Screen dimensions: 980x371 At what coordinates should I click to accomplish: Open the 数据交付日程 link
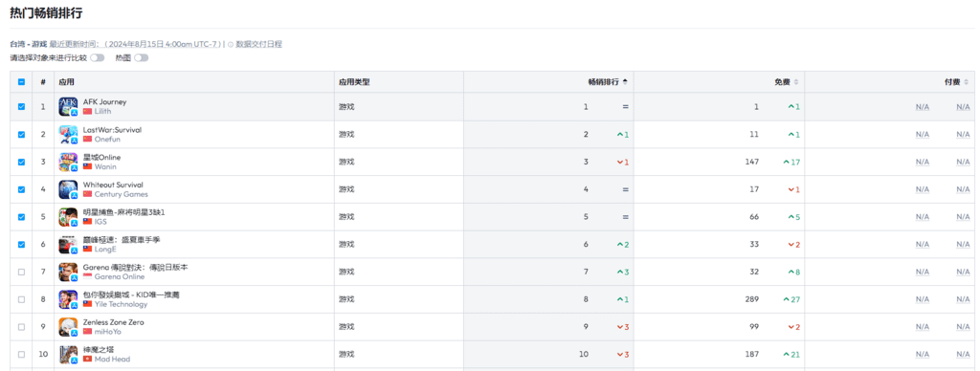click(258, 44)
